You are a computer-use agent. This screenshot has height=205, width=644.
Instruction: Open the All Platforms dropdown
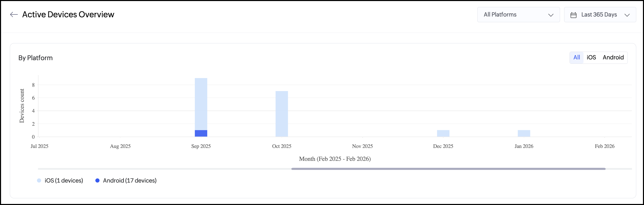[518, 15]
